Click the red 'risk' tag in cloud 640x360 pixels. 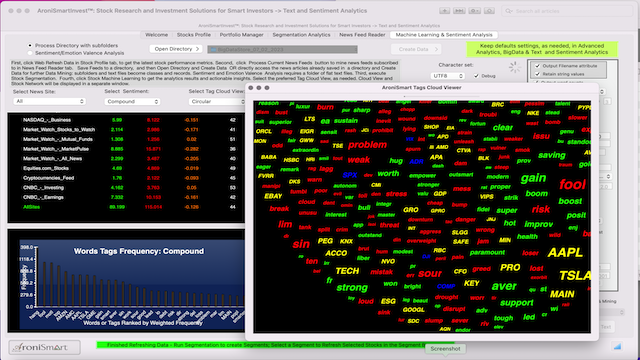tap(541, 209)
